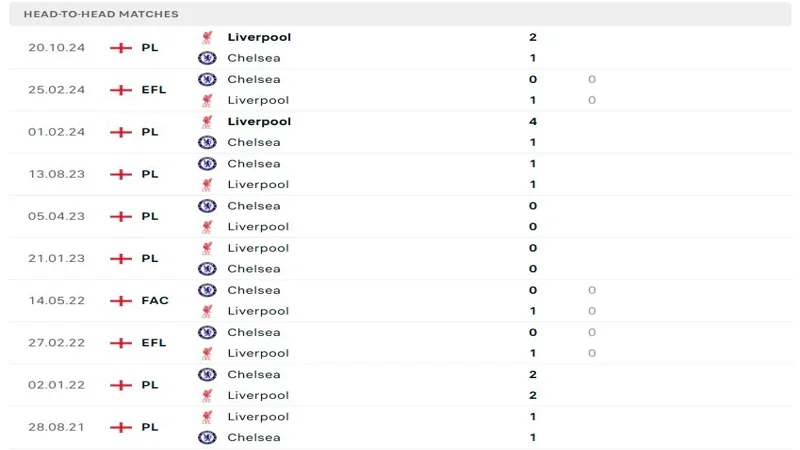Open bold Liverpool name in the 01.02.24 match
Image resolution: width=800 pixels, height=450 pixels.
click(x=259, y=121)
